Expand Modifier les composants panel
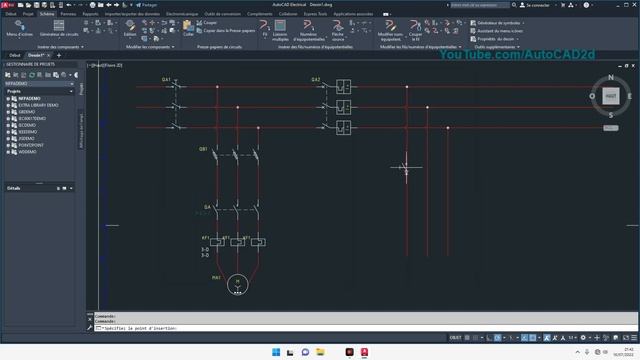The width and height of the screenshot is (640, 360). pos(150,47)
